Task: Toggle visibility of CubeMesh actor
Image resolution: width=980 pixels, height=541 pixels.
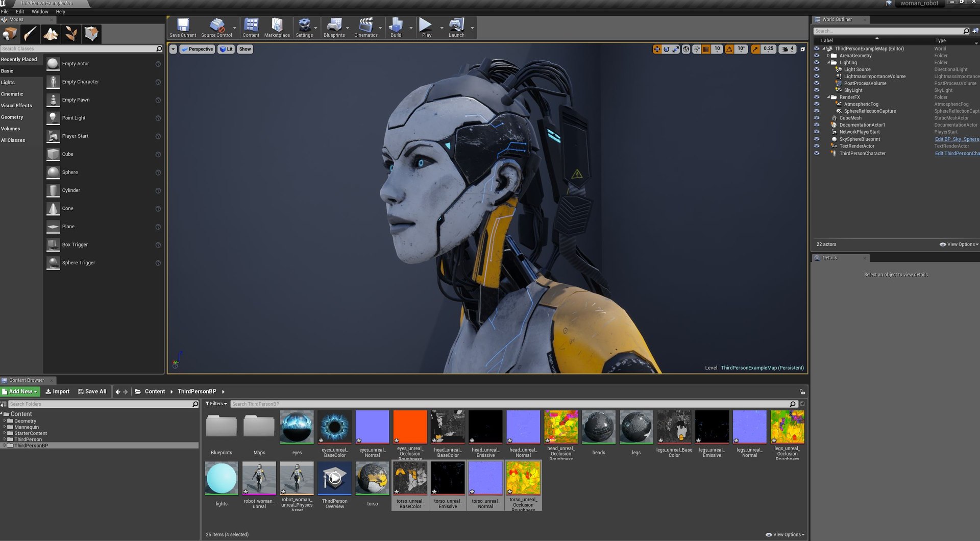Action: tap(816, 118)
